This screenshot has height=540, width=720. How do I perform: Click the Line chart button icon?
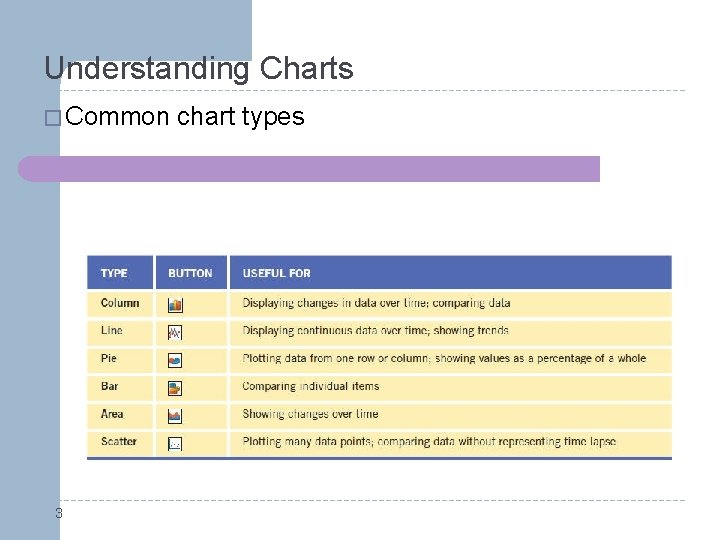tap(175, 332)
